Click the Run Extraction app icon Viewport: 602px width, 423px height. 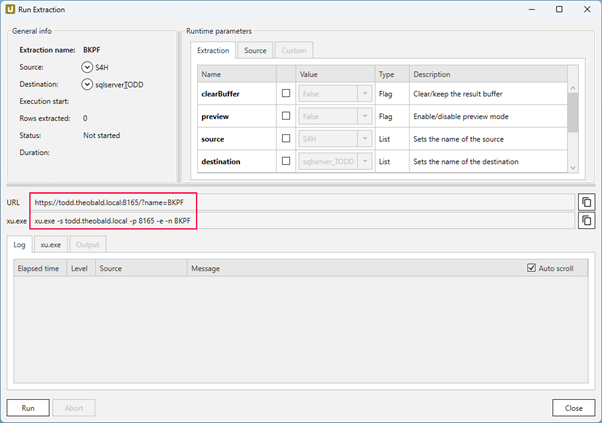pyautogui.click(x=10, y=9)
